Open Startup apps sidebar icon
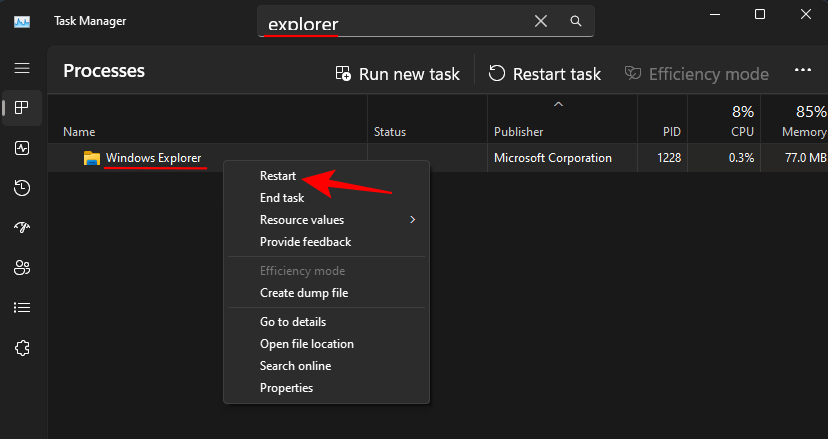Viewport: 828px width, 439px height. (22, 228)
